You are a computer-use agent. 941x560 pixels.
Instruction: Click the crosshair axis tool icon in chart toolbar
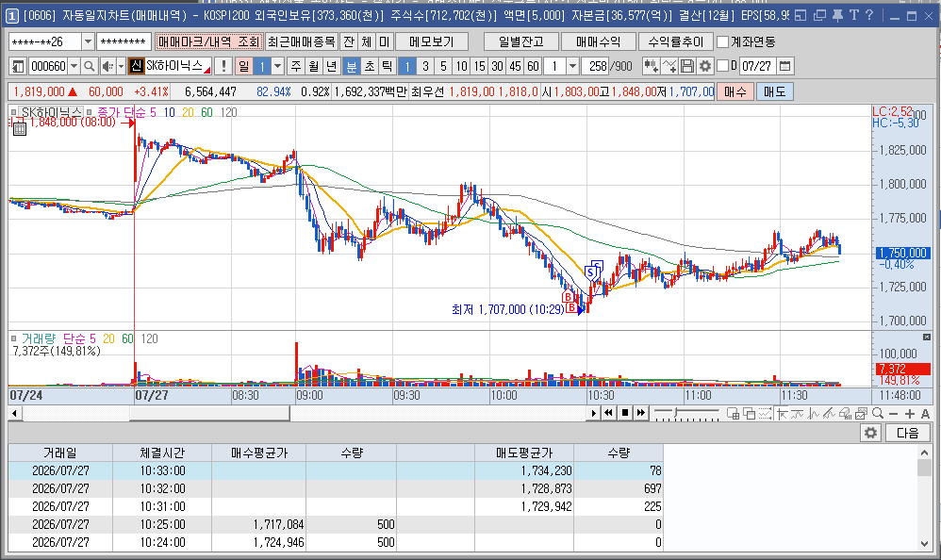pos(782,414)
